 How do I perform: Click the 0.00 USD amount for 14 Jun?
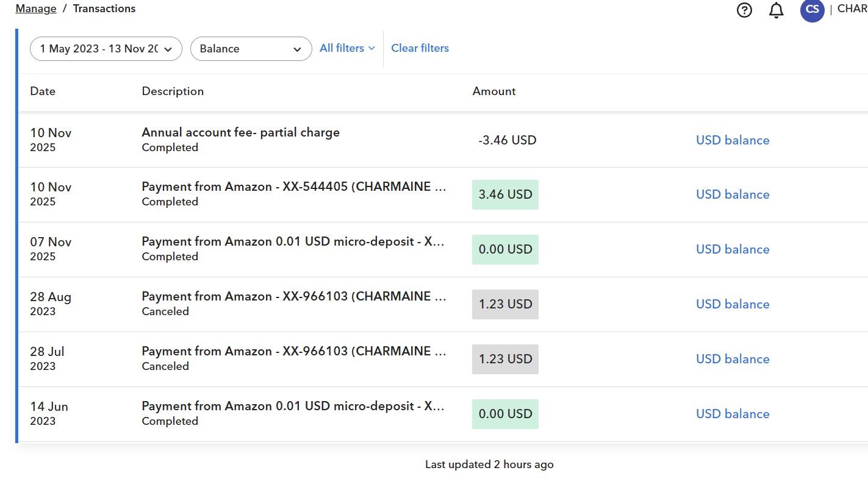(505, 414)
